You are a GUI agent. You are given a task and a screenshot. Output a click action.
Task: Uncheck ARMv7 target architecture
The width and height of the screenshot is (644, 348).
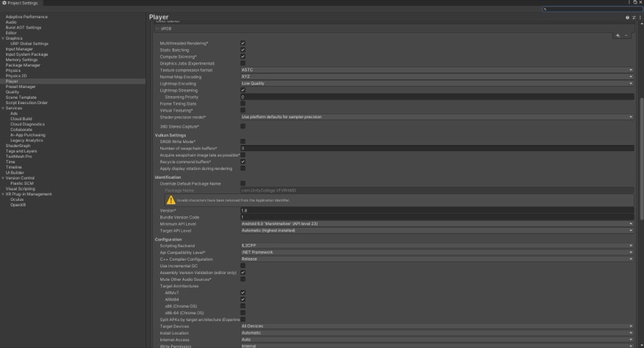point(243,293)
